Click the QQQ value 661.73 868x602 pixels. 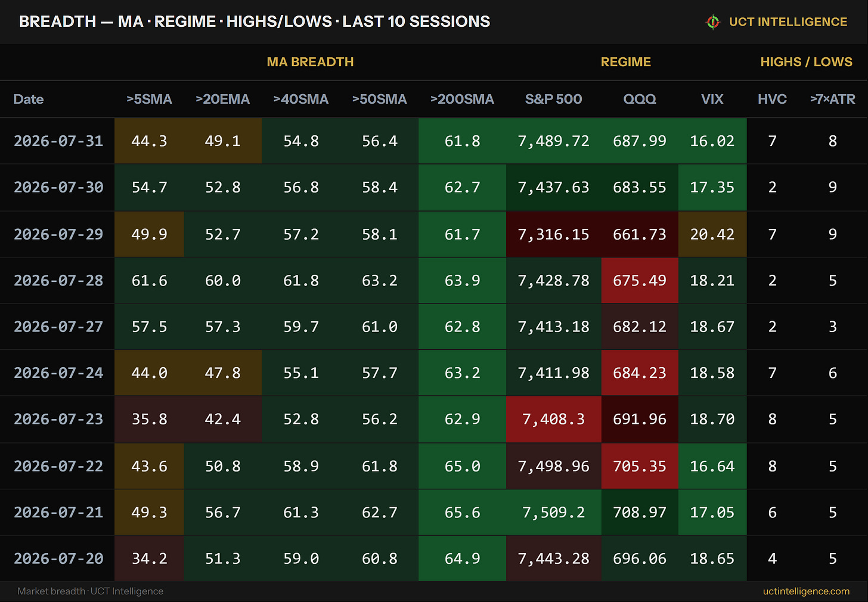coord(640,234)
